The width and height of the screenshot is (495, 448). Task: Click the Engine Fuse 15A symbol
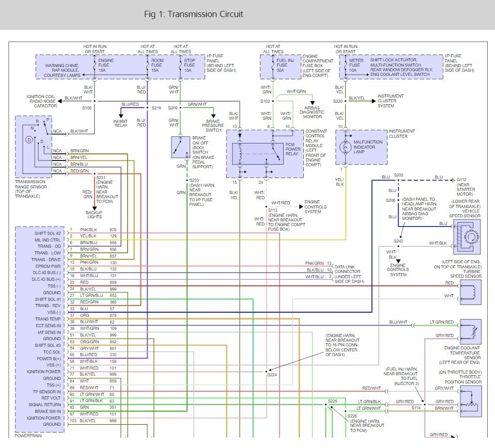tap(95, 65)
